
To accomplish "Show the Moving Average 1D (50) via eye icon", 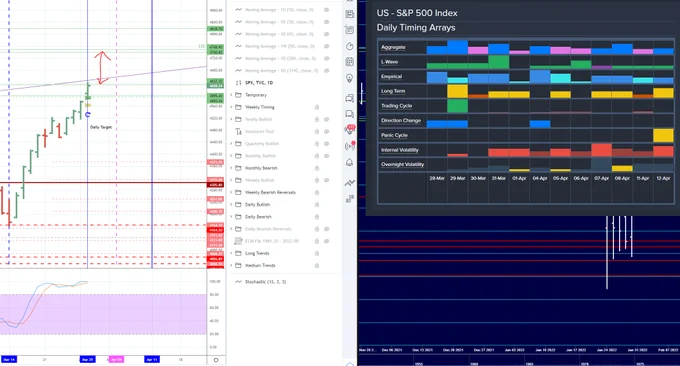I will coord(327,22).
